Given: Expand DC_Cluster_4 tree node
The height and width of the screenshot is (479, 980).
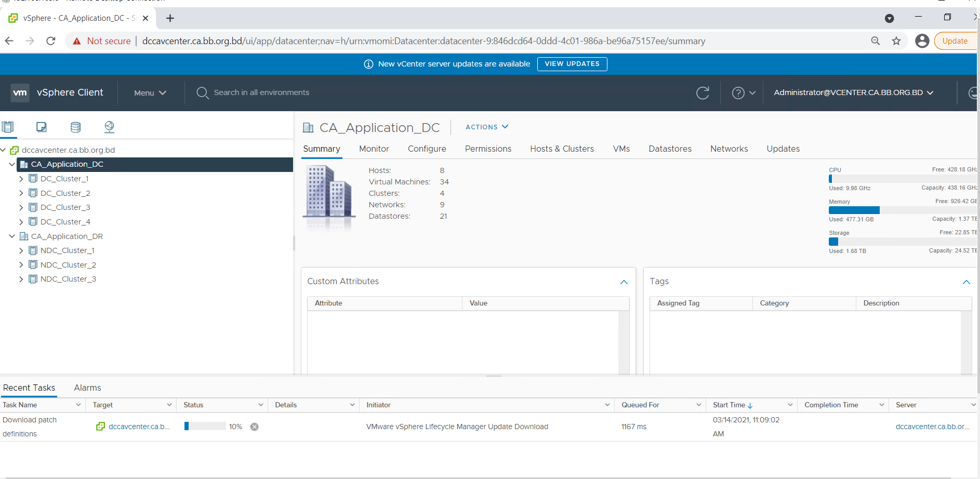Looking at the screenshot, I should 21,222.
